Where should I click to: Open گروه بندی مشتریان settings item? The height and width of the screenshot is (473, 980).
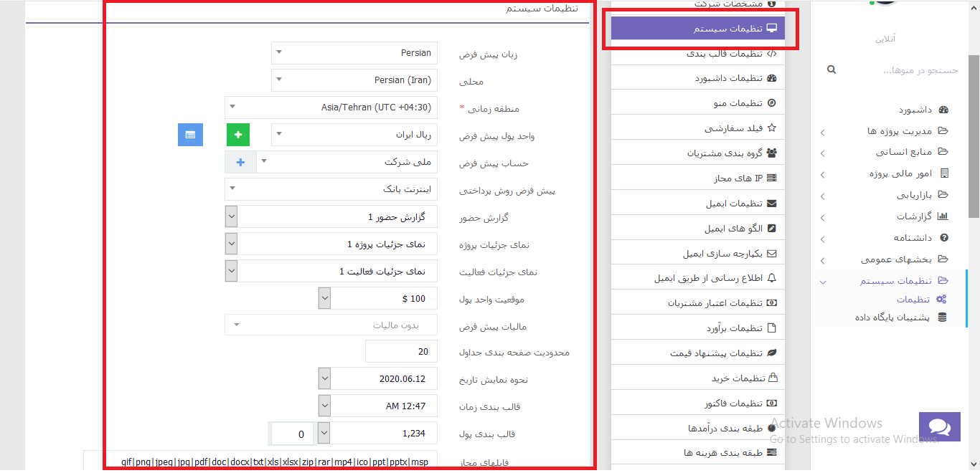pos(698,153)
